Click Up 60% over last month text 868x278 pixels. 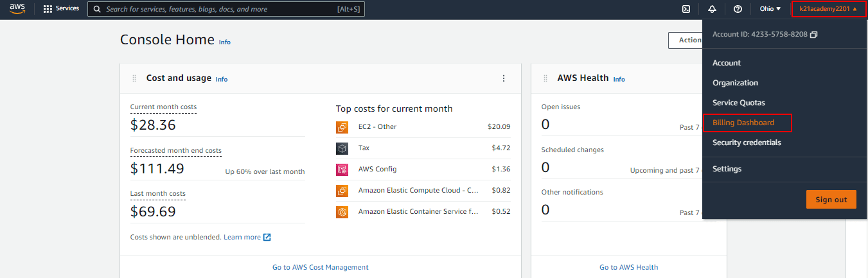pyautogui.click(x=265, y=172)
